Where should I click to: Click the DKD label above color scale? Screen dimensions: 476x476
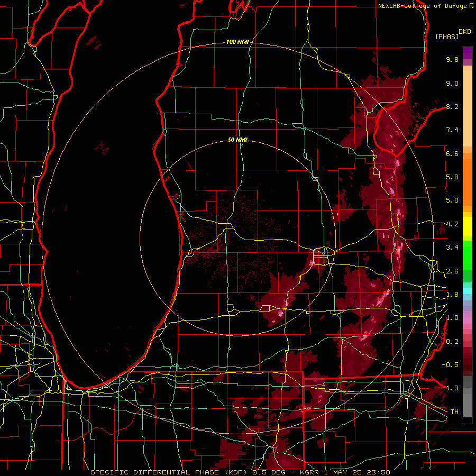pyautogui.click(x=465, y=32)
